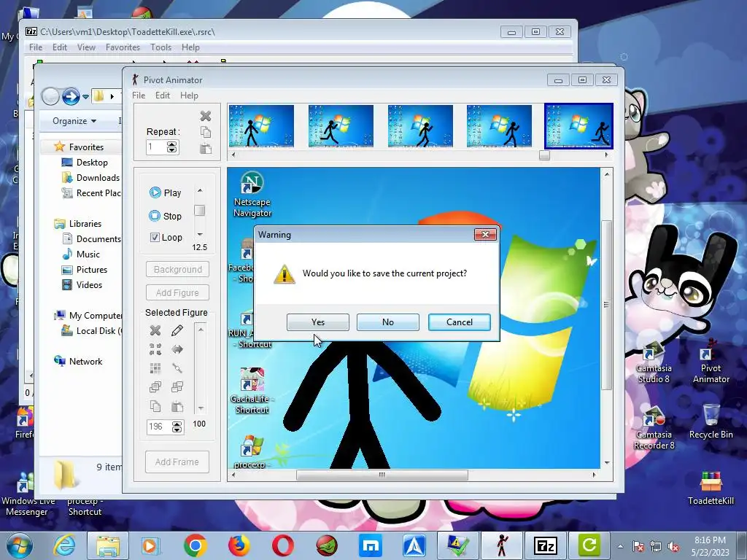Click the Background button
The height and width of the screenshot is (560, 747).
(178, 270)
